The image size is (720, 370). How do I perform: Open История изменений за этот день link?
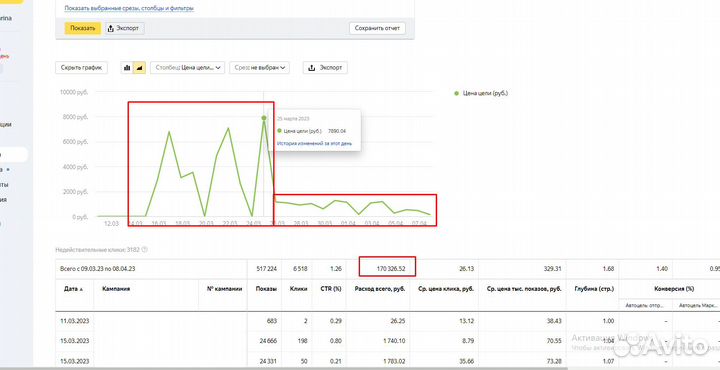[x=315, y=143]
